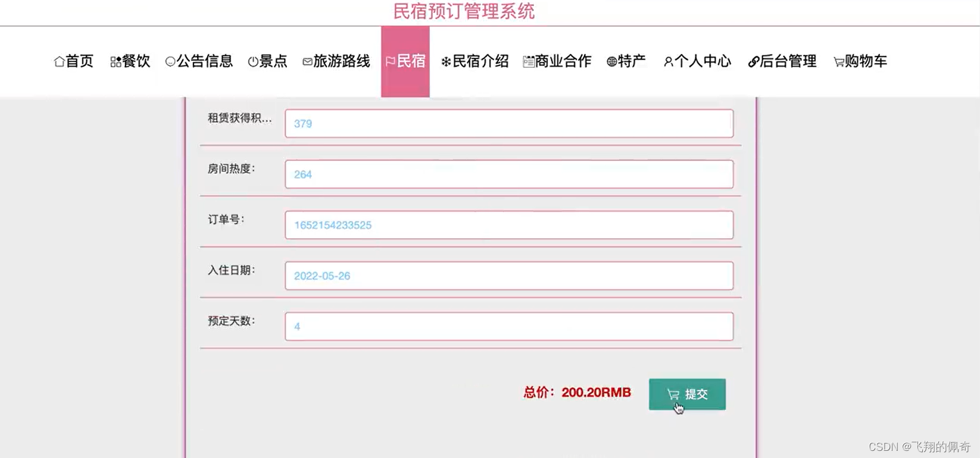Click the 入住日期: label
The width and height of the screenshot is (980, 458).
(x=232, y=270)
